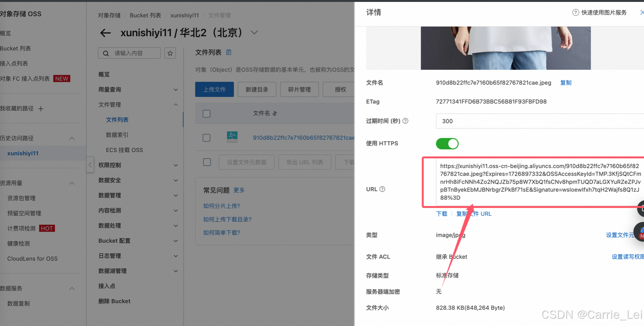644x326 pixels.
Task: Expand the 数据管理 menu section
Action: [175, 195]
